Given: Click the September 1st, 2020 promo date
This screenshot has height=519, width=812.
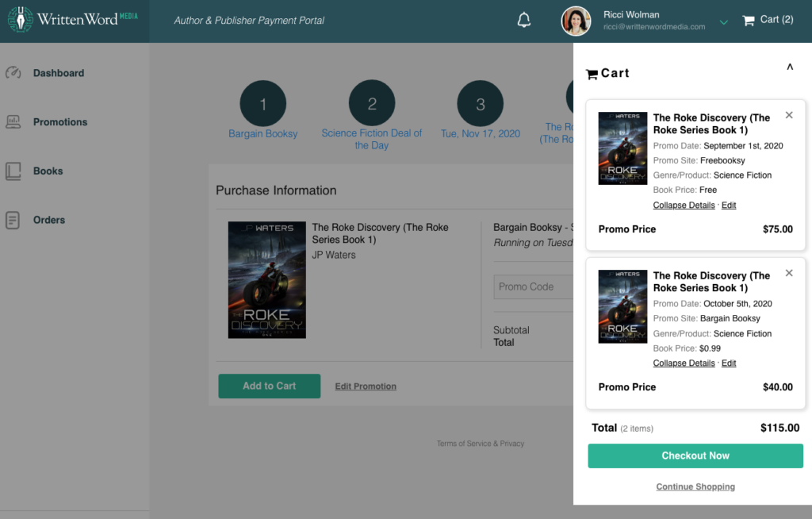Looking at the screenshot, I should [743, 146].
